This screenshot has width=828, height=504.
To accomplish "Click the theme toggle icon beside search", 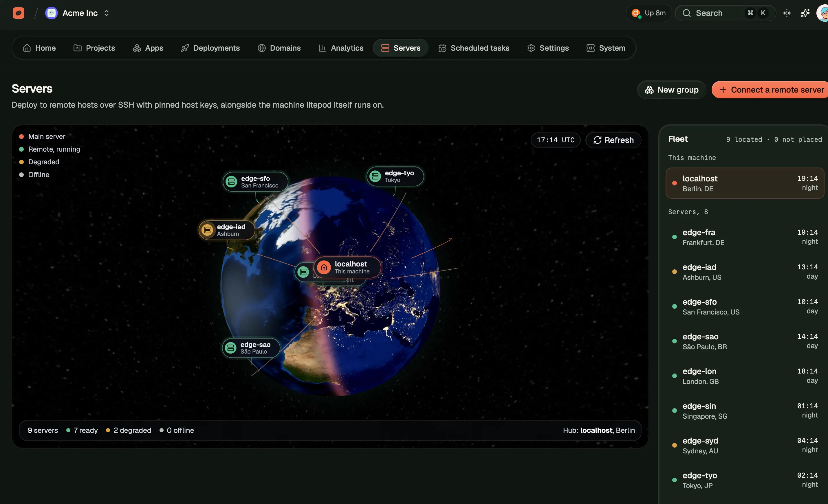I will click(x=787, y=13).
